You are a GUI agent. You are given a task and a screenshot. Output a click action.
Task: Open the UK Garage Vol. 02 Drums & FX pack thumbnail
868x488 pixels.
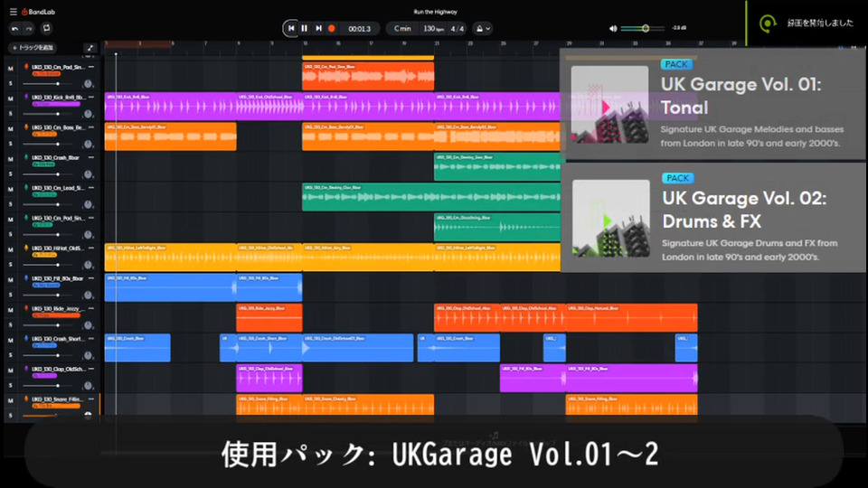click(x=610, y=219)
